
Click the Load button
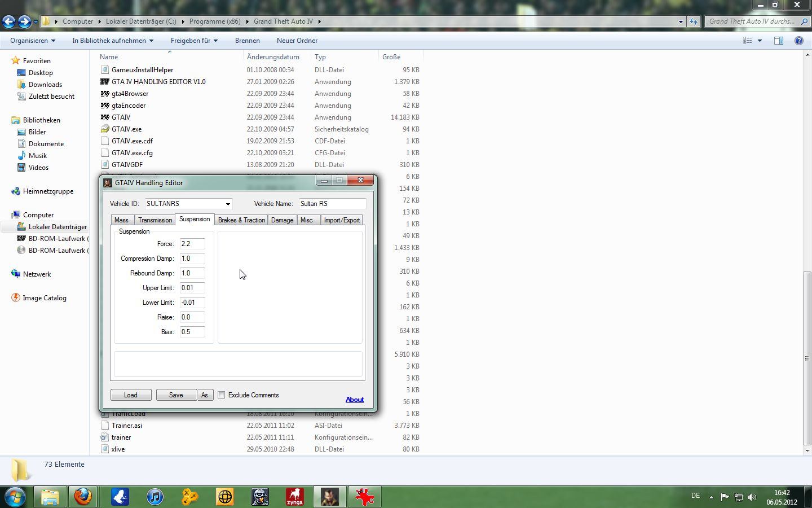tap(131, 395)
